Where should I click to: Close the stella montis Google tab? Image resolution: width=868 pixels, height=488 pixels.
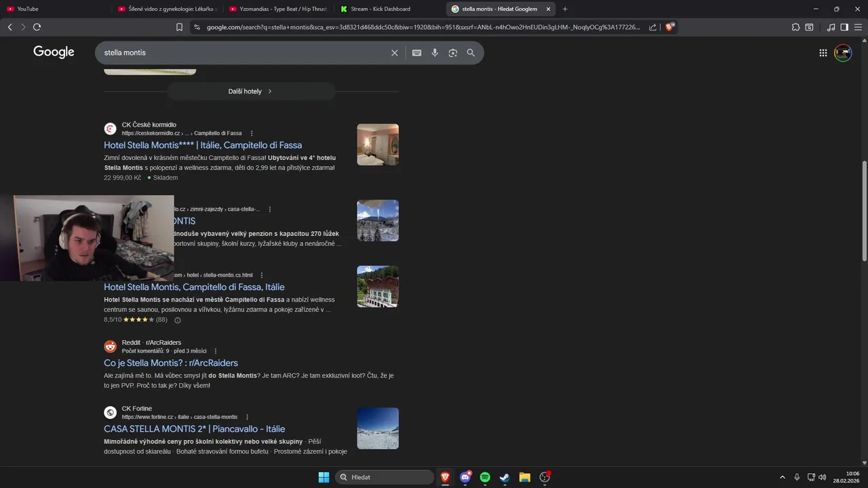[x=548, y=9]
